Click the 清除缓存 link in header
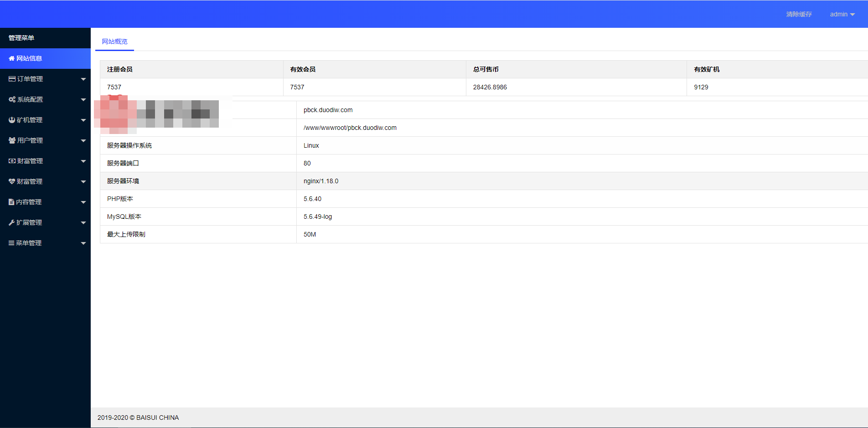The width and height of the screenshot is (868, 428). pyautogui.click(x=799, y=14)
